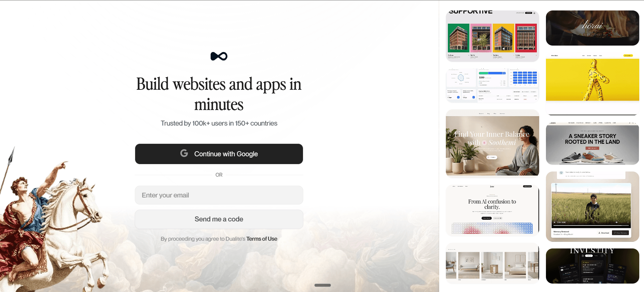Focus the Enter your email field
This screenshot has height=292, width=644.
click(219, 195)
